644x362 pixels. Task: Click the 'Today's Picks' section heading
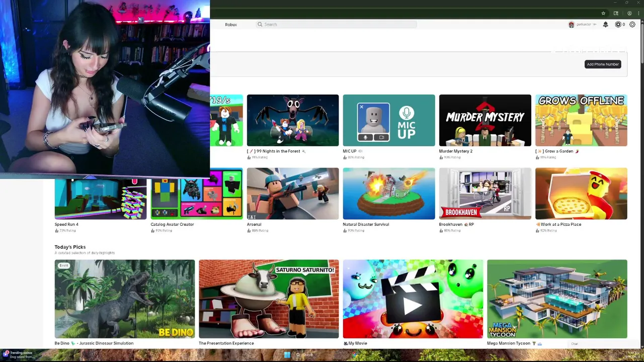click(70, 247)
